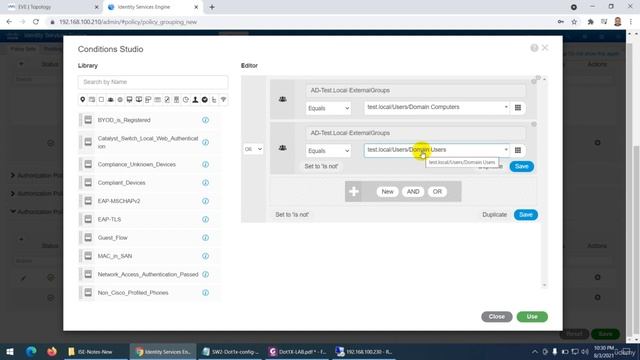Screen dimensions: 640x360
Task: Filter library by user person icon
Action: tap(195, 100)
